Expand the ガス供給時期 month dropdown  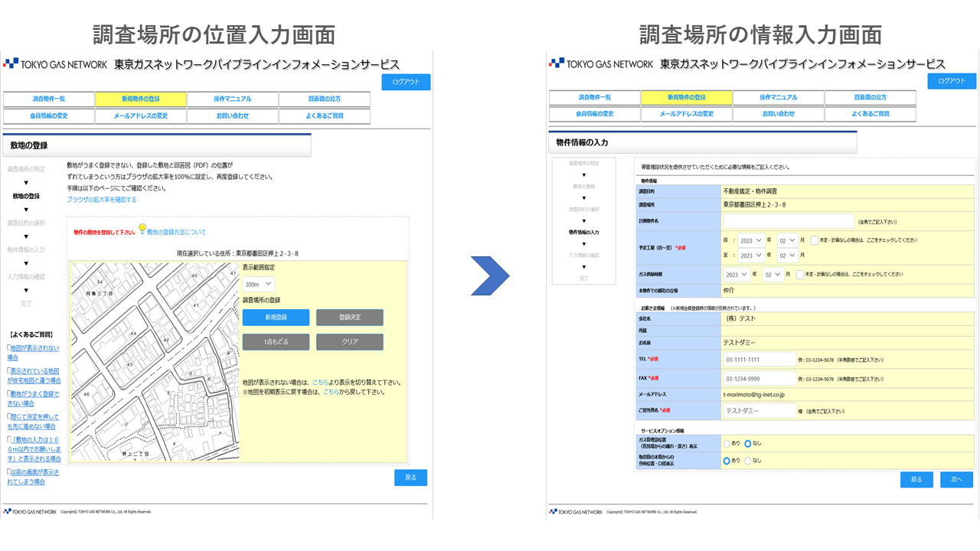776,275
